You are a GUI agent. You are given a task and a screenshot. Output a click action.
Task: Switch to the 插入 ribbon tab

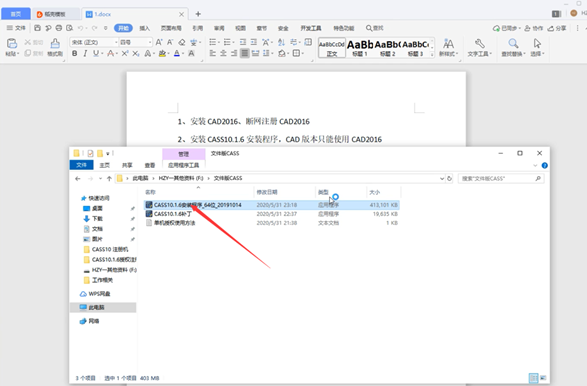[145, 28]
